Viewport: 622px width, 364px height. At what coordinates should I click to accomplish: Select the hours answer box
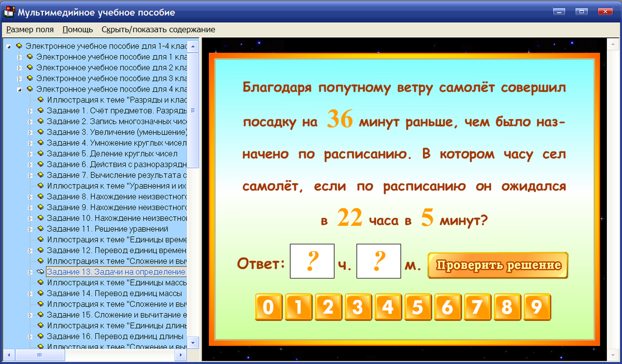tap(312, 261)
